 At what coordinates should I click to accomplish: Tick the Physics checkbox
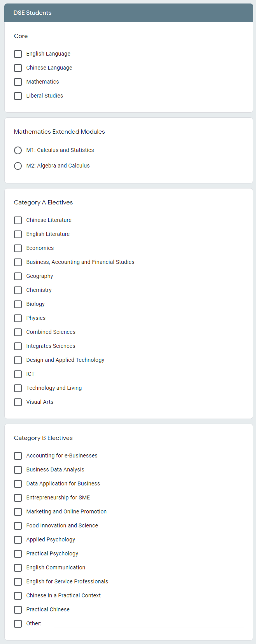coord(18,318)
